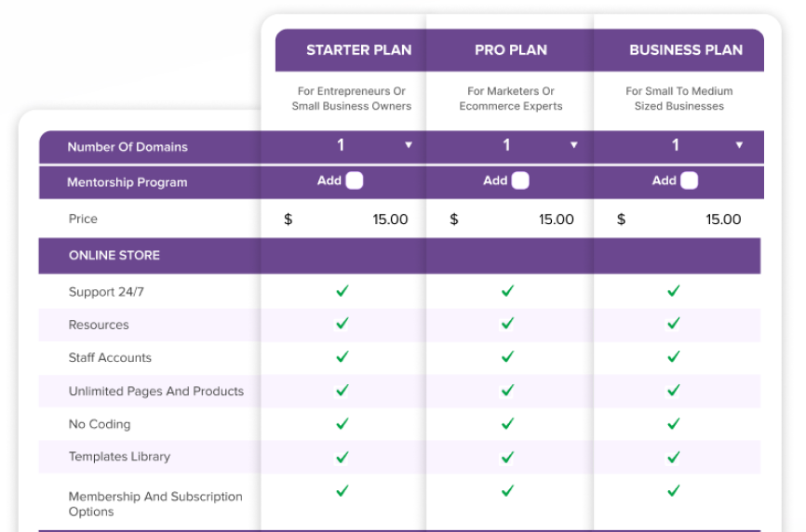The height and width of the screenshot is (532, 806).
Task: Check Mentorship Program Add box for Business Plan
Action: [x=690, y=180]
